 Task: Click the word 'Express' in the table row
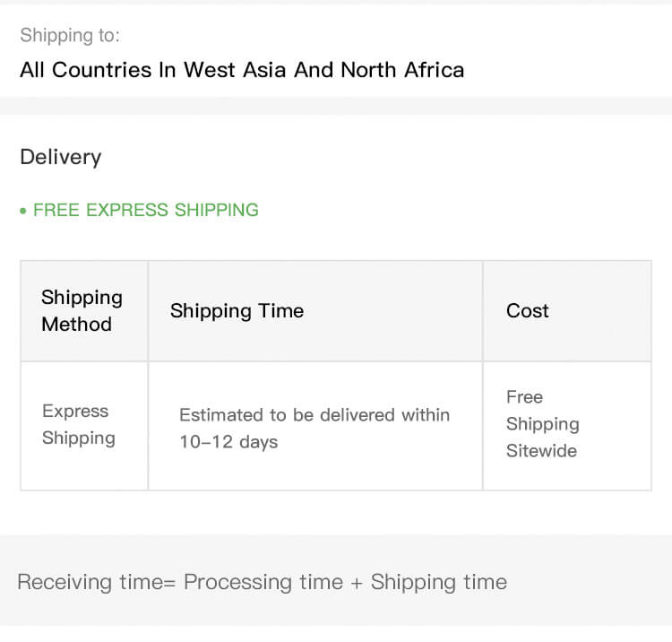(75, 412)
